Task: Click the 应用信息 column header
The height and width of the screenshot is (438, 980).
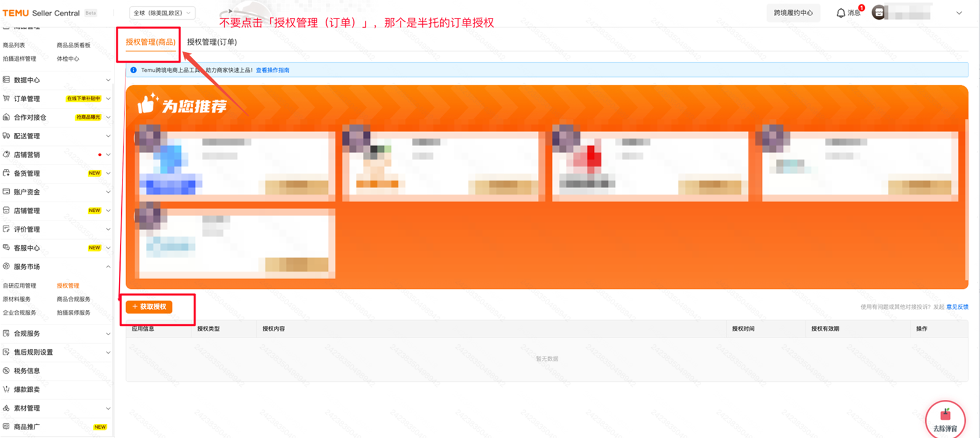Action: (x=143, y=329)
